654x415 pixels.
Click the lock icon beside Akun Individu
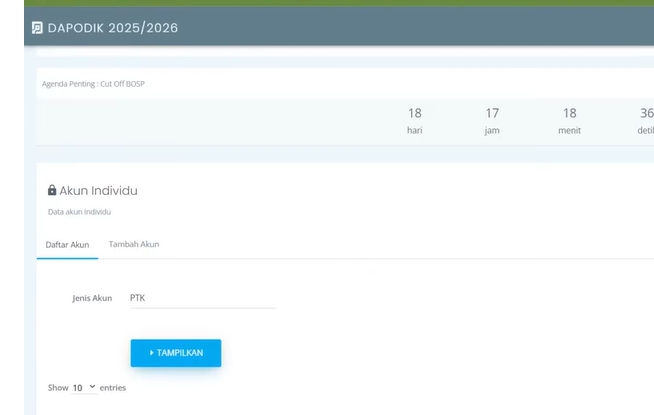point(52,190)
